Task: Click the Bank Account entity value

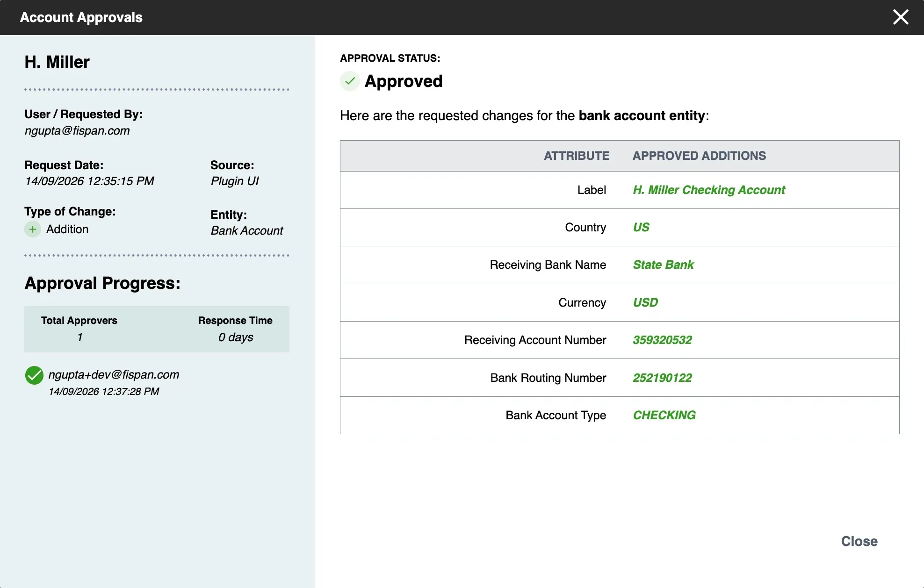Action: pos(247,231)
